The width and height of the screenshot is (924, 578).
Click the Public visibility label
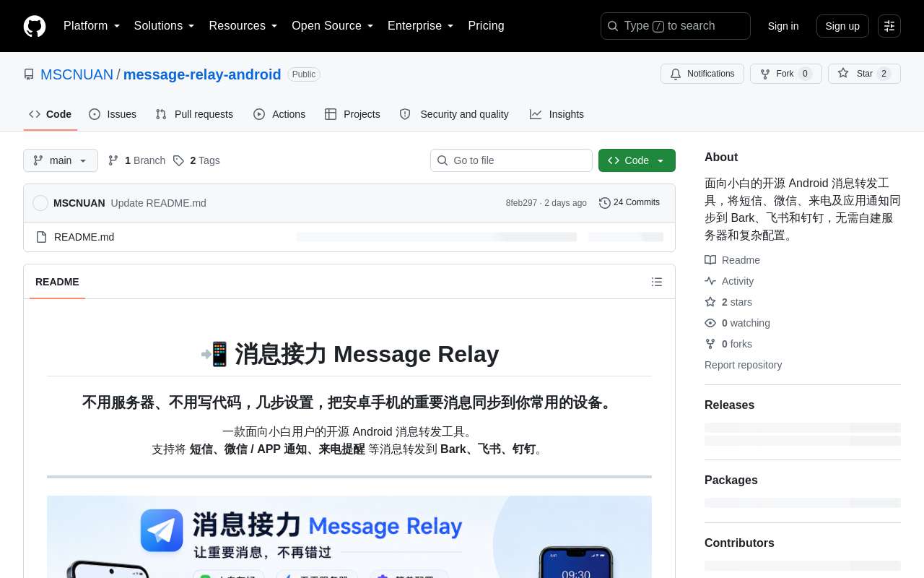pos(304,74)
